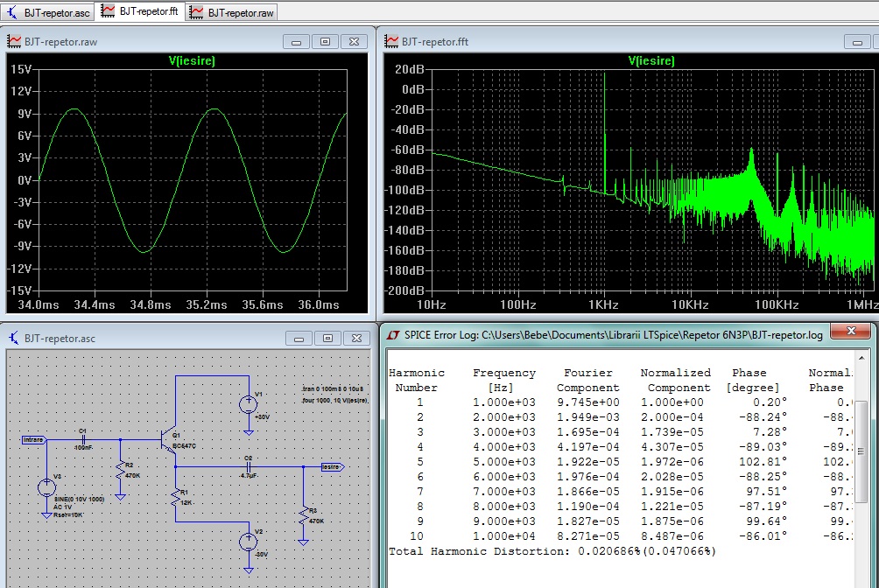
Task: Click the frequency value 1.000e+04 in the log
Action: click(x=504, y=536)
